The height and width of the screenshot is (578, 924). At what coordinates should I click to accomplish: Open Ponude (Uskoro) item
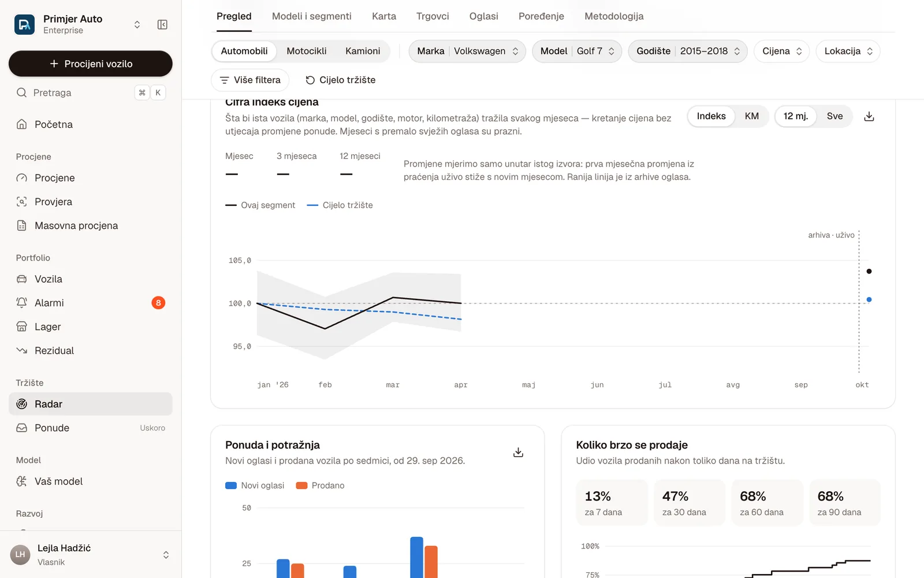[91, 428]
